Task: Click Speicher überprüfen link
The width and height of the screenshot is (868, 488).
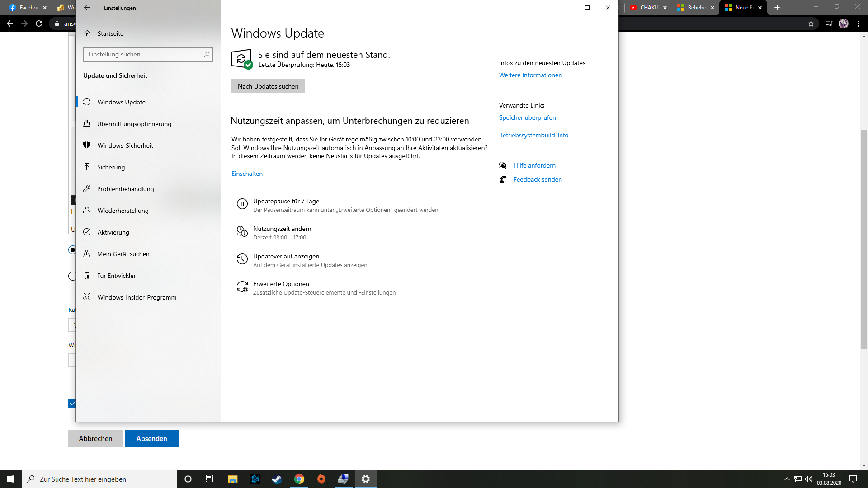Action: click(527, 117)
